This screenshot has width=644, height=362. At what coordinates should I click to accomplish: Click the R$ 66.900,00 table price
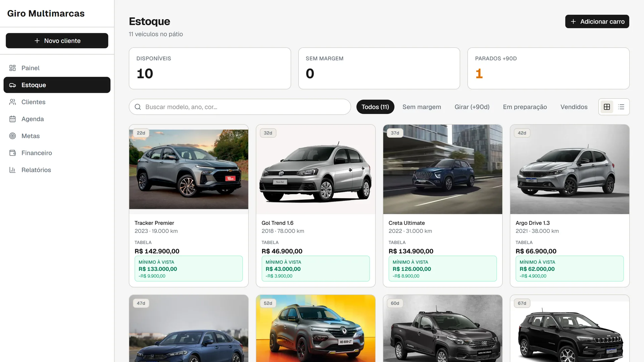click(x=536, y=251)
